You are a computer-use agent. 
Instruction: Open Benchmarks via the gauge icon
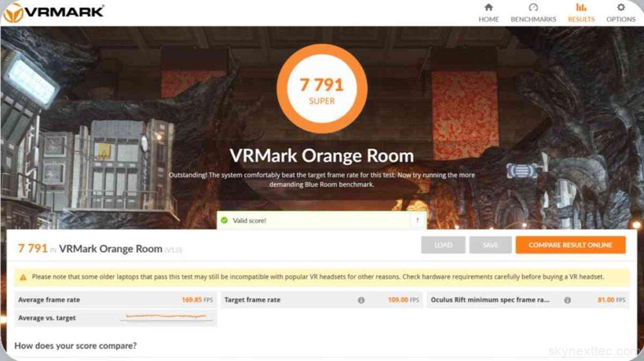coord(533,7)
